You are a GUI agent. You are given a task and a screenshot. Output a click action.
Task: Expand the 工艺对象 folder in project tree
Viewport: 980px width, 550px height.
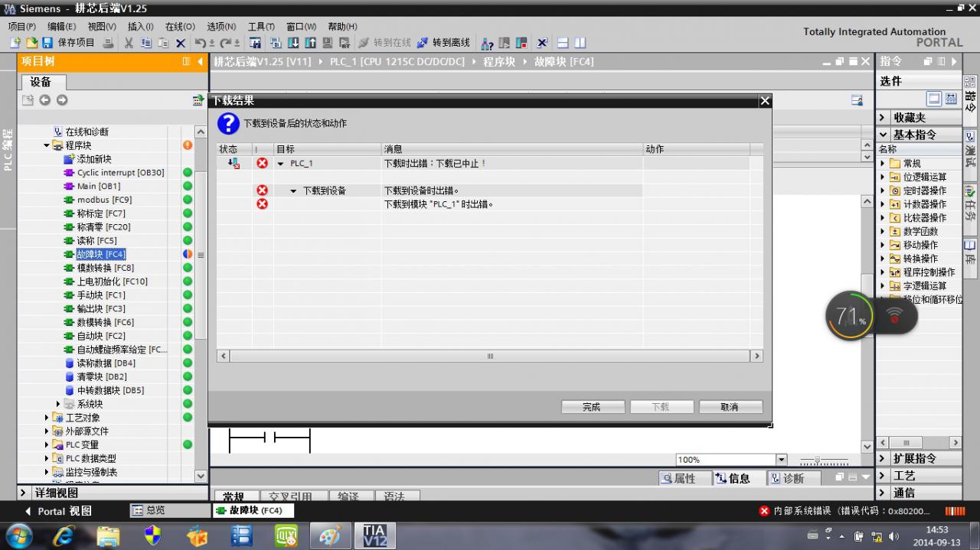click(47, 418)
